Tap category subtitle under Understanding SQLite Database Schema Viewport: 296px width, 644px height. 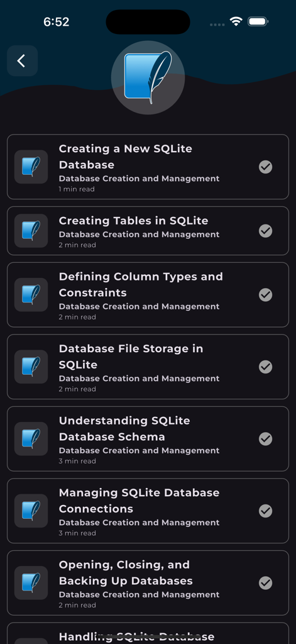coord(139,450)
